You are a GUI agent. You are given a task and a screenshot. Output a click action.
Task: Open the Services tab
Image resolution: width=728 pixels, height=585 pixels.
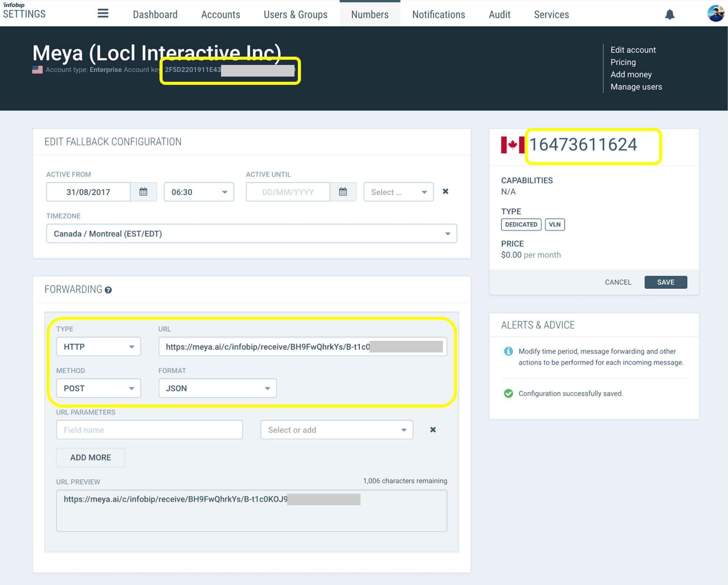pyautogui.click(x=551, y=14)
